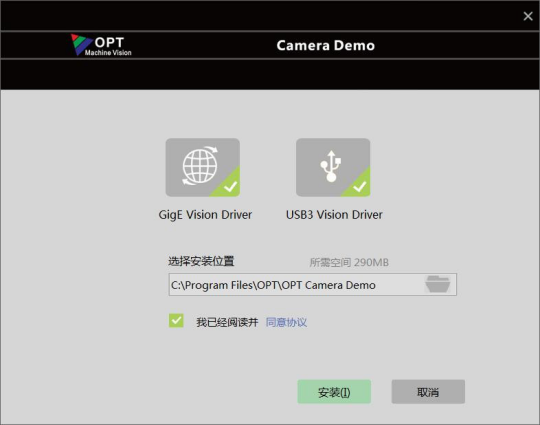Close the installer with the X button
This screenshot has width=540, height=425.
coord(528,16)
